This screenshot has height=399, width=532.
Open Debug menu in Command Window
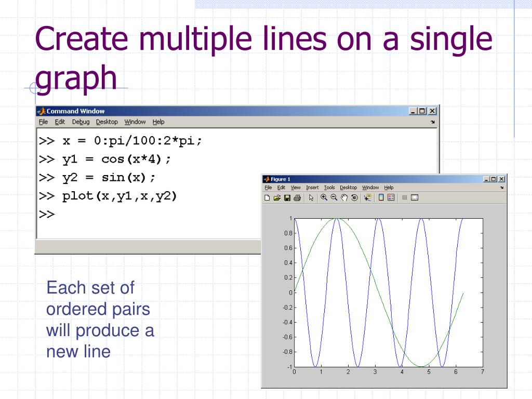[x=81, y=122]
